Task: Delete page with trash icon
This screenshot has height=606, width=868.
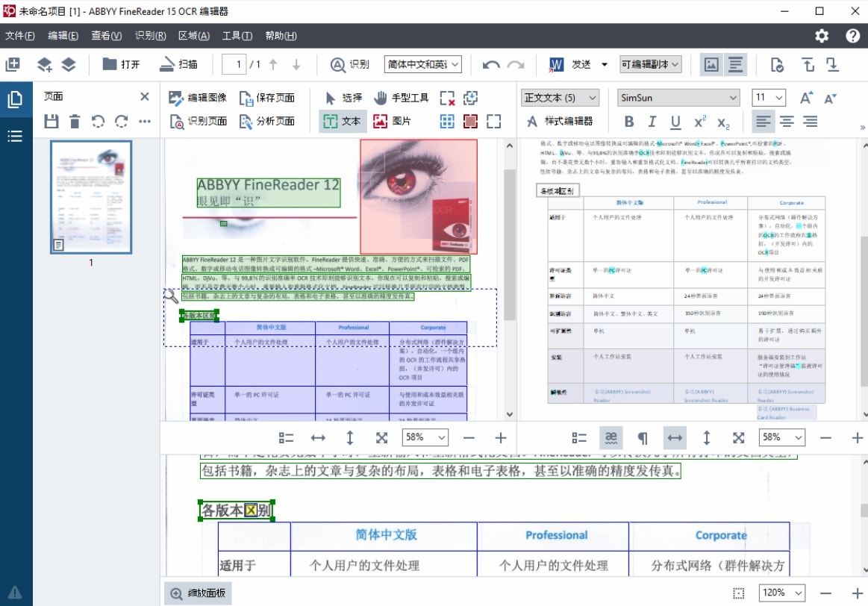Action: point(75,121)
